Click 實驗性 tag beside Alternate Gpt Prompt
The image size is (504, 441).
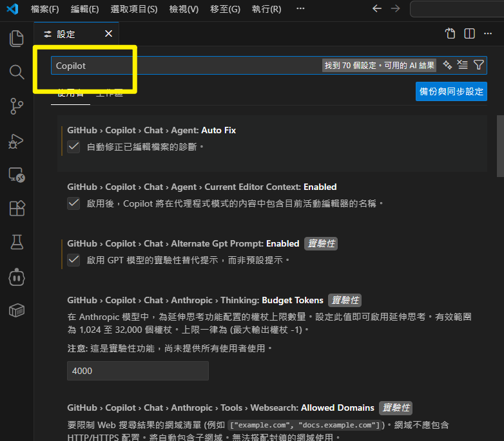coord(321,243)
